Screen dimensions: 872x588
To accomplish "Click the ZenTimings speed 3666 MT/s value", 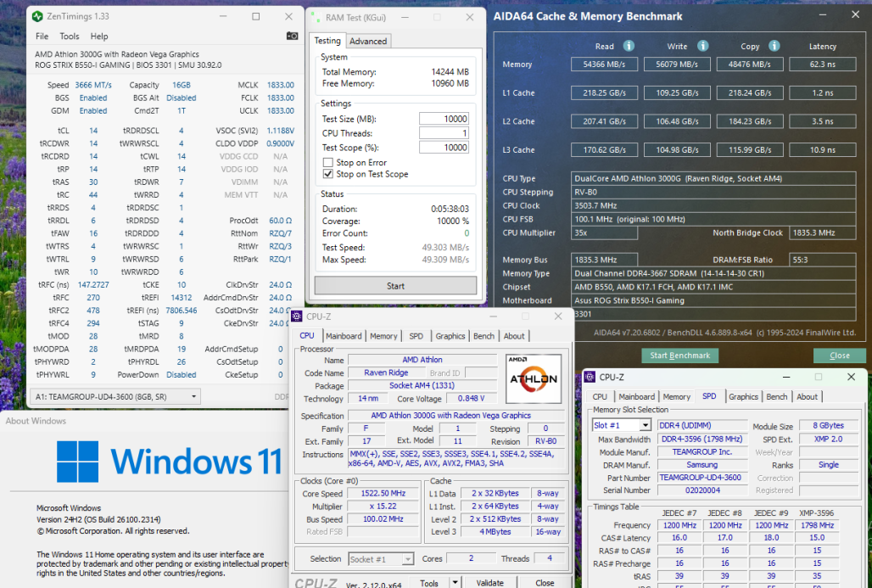I will 92,85.
